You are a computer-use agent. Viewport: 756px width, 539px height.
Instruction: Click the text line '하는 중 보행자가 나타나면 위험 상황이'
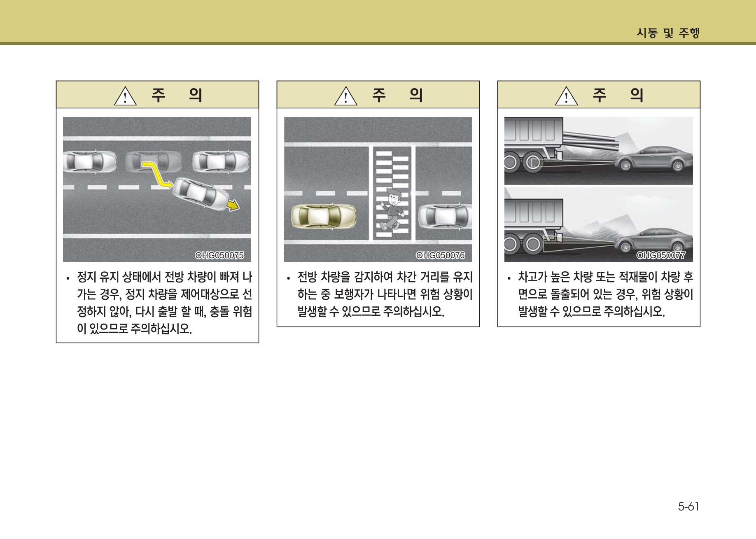[x=385, y=294]
